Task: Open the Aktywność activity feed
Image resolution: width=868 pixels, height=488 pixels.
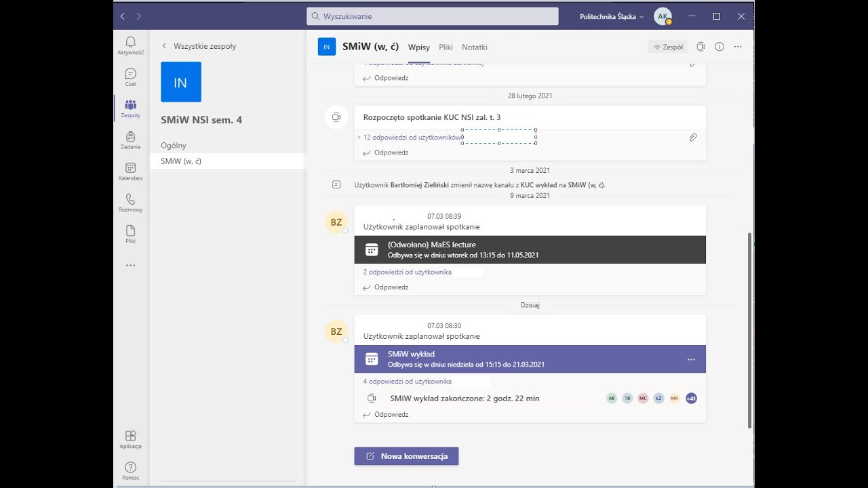Action: 130,45
